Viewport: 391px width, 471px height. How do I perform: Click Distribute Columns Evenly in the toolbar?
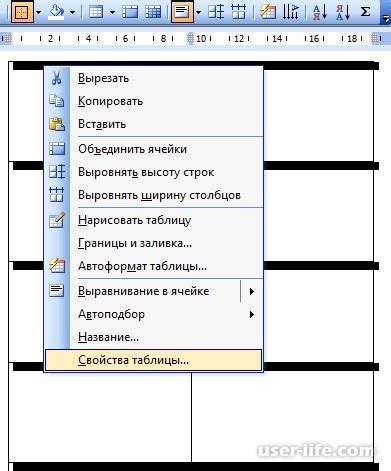point(239,12)
